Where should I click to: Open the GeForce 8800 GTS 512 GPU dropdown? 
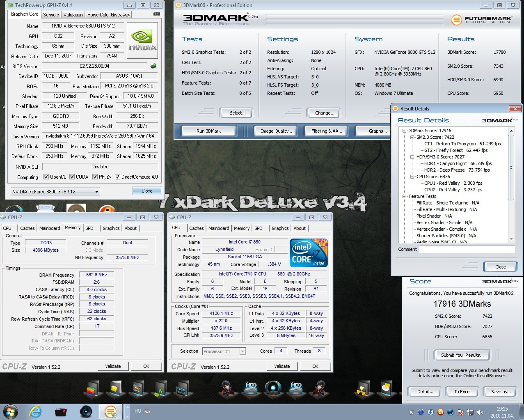pyautogui.click(x=55, y=191)
